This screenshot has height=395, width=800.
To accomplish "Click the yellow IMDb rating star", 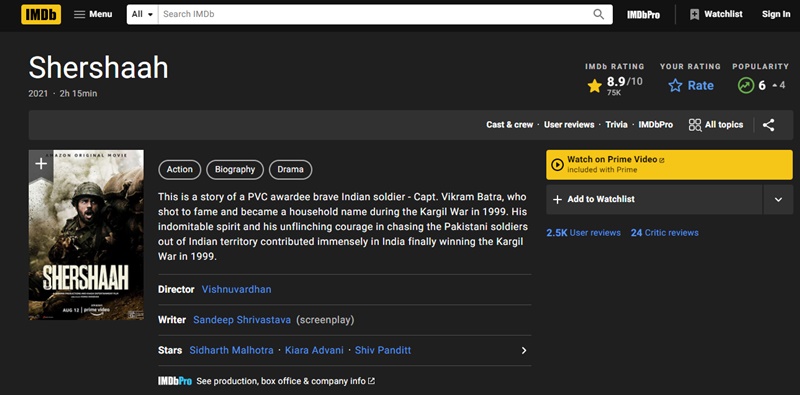I will [x=594, y=86].
